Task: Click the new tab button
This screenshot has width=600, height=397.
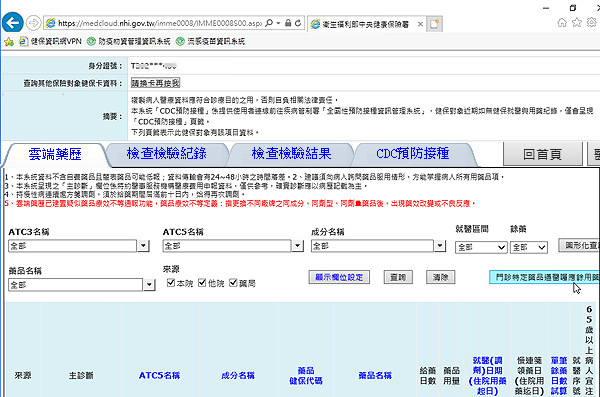Action: 434,24
